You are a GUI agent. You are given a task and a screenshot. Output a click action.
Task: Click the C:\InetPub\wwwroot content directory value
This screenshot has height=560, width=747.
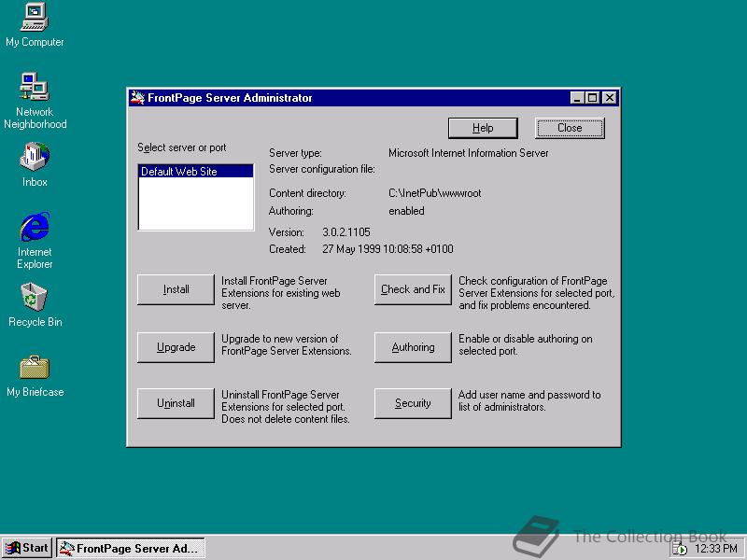(x=434, y=193)
